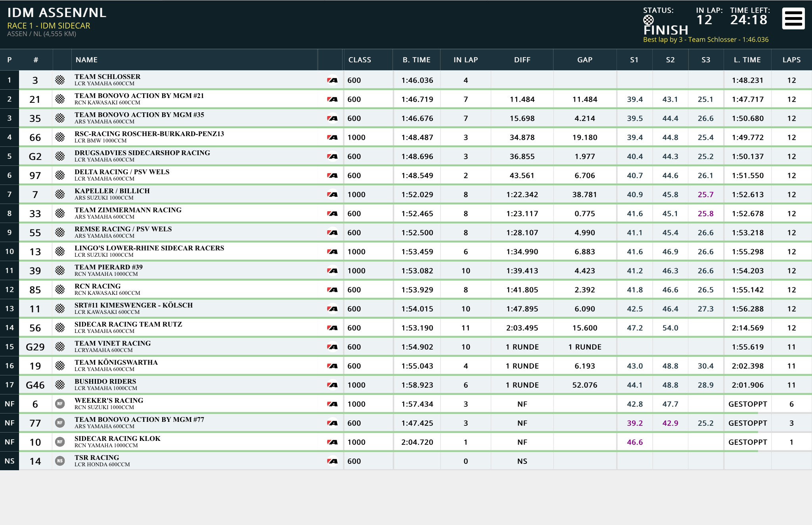Click Race 1 - IDM Sidecar title

point(49,26)
